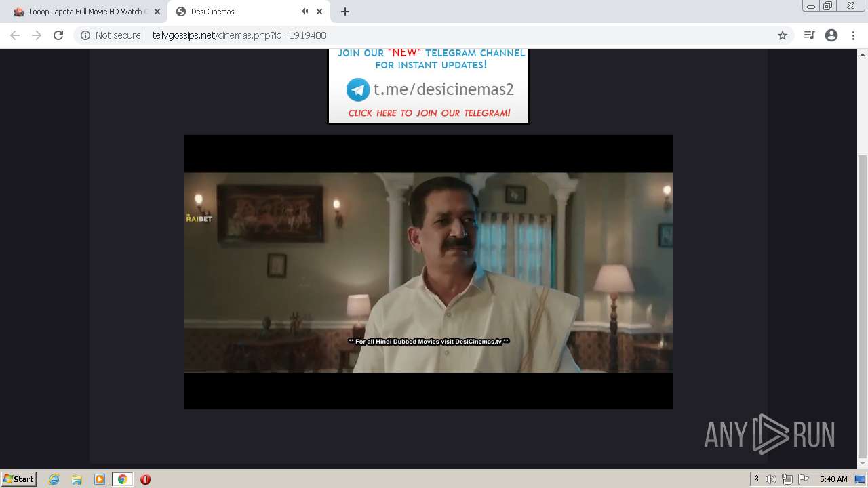Go back to previous page

(15, 35)
